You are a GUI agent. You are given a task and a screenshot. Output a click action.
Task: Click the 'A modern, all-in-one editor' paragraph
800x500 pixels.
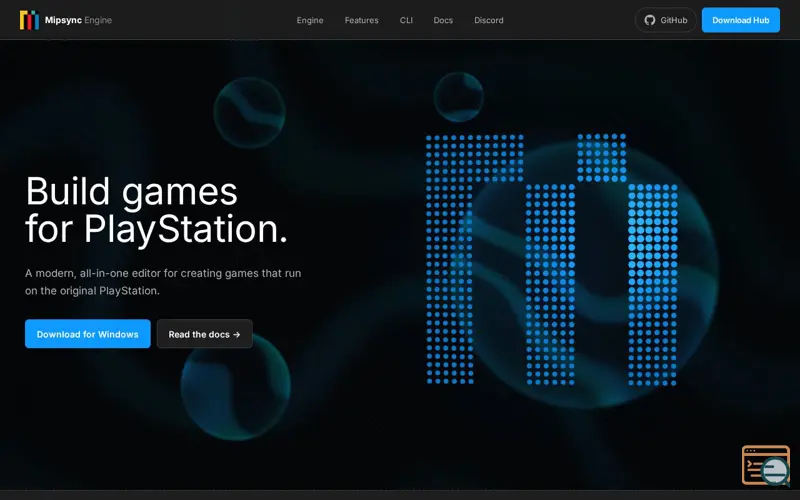coord(163,282)
